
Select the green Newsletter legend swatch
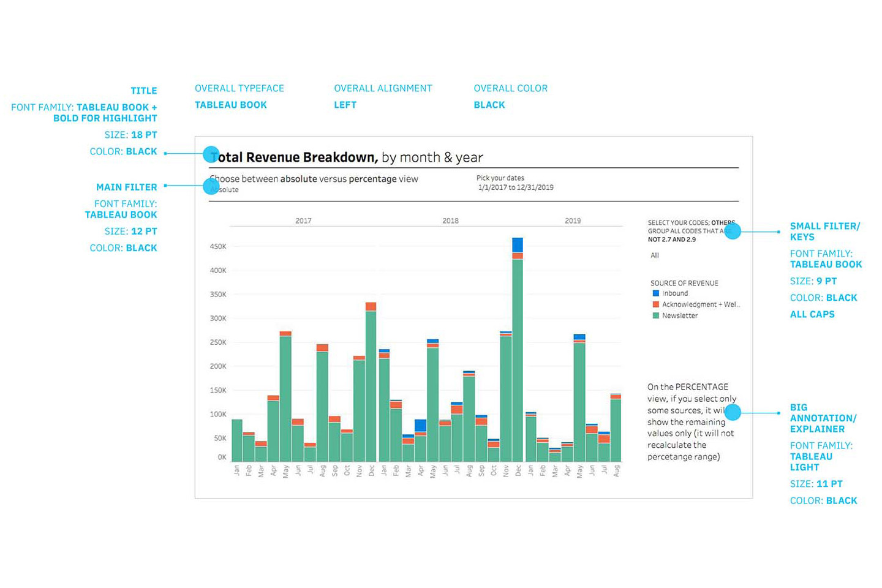click(x=655, y=315)
